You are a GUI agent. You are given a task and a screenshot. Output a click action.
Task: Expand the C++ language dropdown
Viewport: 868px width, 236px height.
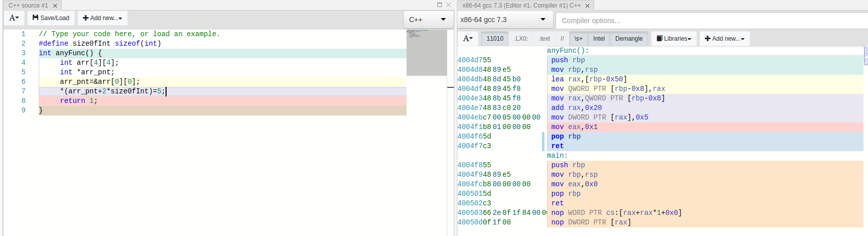(427, 20)
